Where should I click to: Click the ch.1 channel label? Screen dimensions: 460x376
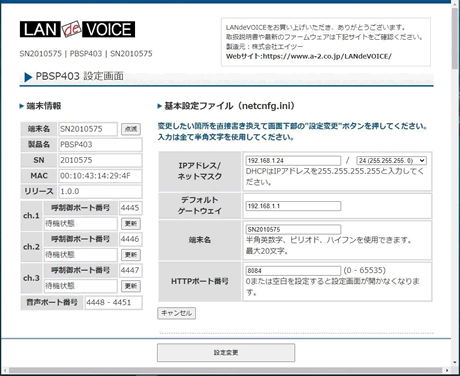31,216
